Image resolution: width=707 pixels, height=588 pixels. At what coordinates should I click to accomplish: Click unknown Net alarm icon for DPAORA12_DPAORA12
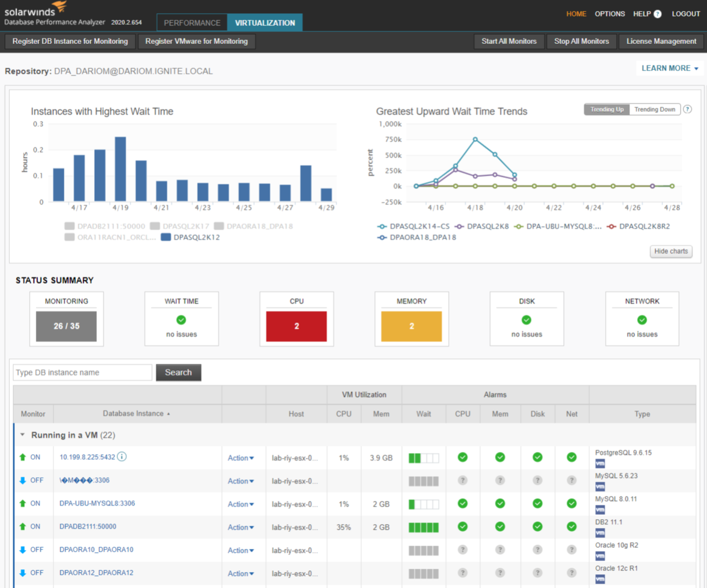click(x=571, y=573)
